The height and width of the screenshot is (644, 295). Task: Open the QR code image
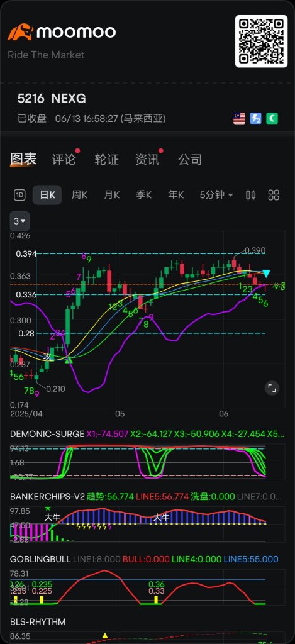(261, 41)
